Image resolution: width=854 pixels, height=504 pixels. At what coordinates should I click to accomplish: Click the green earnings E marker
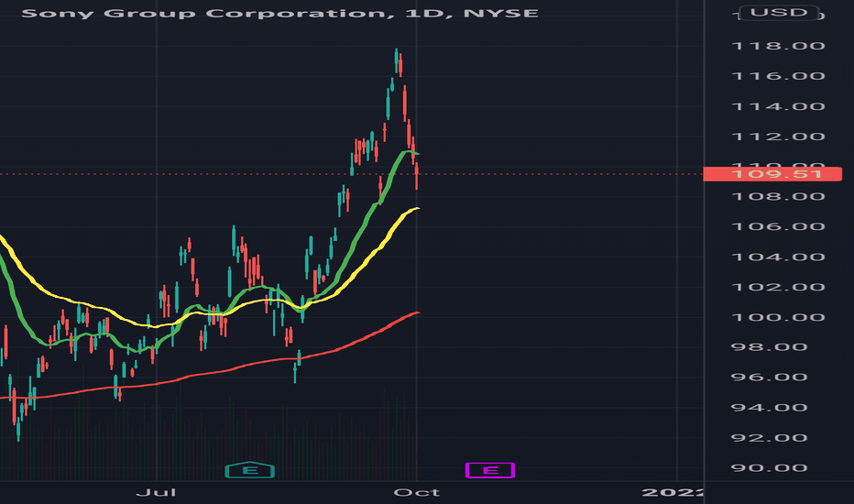[249, 470]
